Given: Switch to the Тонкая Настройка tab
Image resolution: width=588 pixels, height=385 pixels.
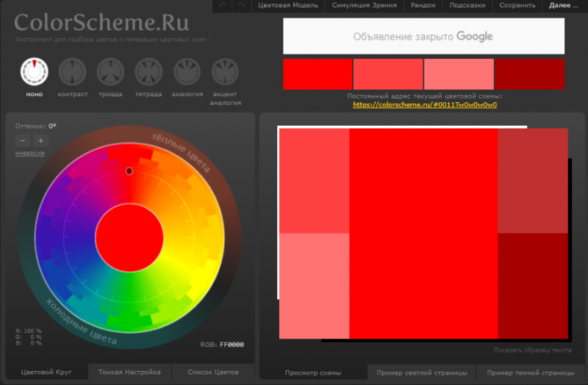Looking at the screenshot, I should 129,372.
